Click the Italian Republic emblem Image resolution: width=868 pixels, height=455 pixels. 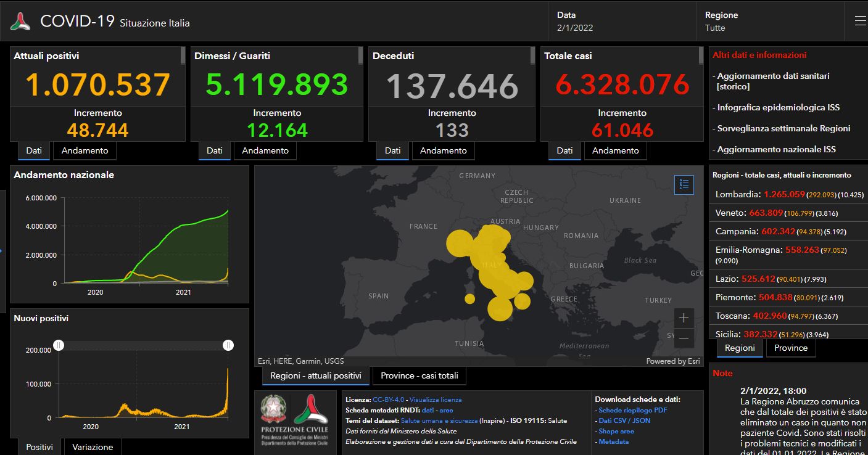coord(273,411)
